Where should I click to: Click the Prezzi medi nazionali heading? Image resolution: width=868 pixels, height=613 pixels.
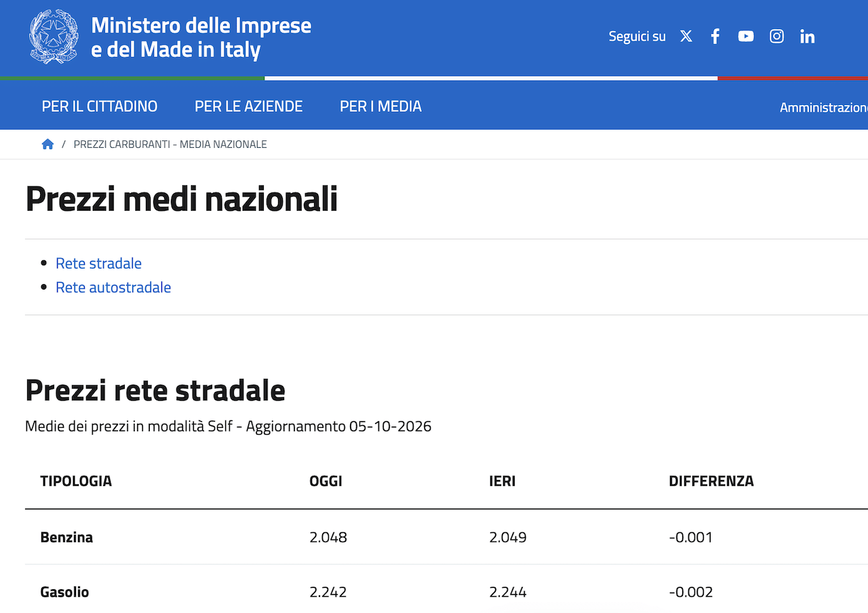[x=181, y=199]
